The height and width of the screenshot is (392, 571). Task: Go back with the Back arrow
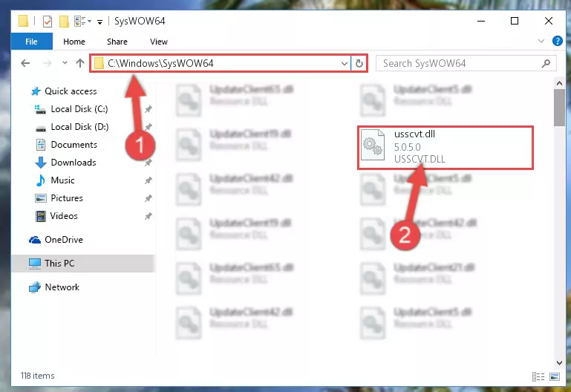(25, 63)
